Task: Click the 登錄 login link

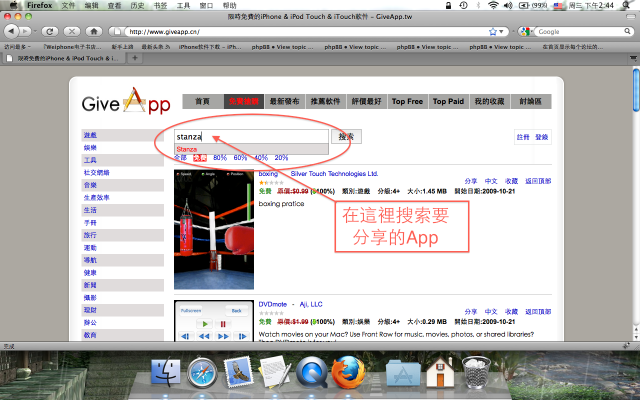Action: pos(542,137)
